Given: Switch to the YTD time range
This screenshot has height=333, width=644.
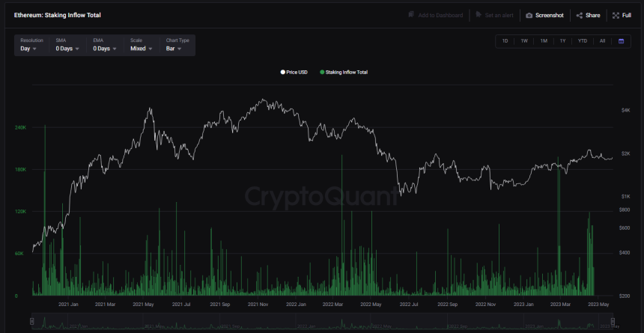Looking at the screenshot, I should click(x=583, y=40).
